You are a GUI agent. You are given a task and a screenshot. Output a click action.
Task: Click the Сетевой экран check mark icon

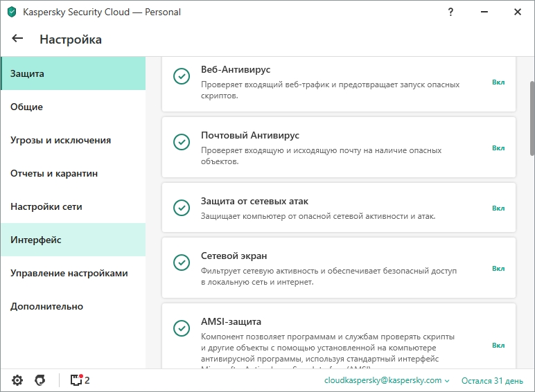click(182, 262)
